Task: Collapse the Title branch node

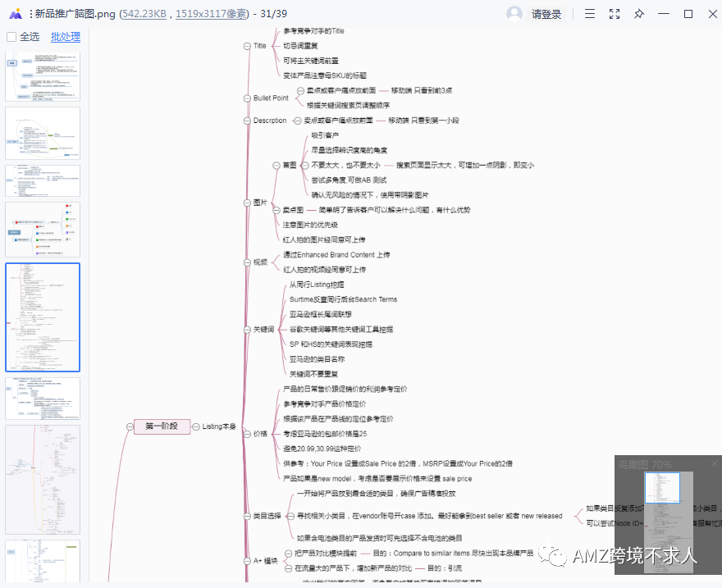Action: coord(249,46)
